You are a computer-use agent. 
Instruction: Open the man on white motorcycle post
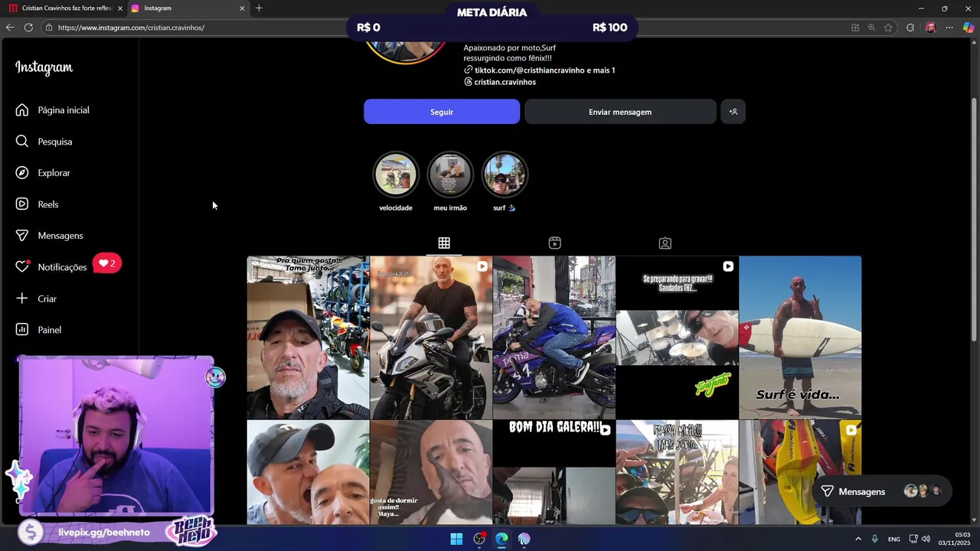pyautogui.click(x=431, y=337)
